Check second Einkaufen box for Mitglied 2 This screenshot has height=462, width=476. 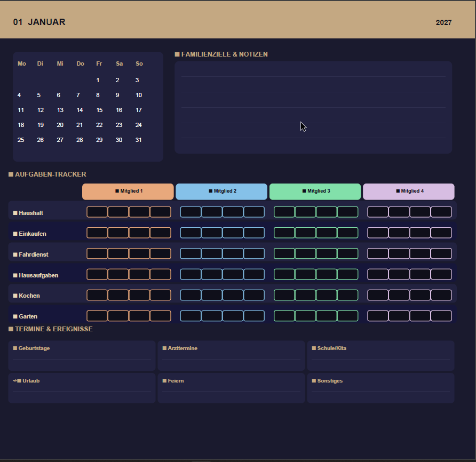[212, 233]
